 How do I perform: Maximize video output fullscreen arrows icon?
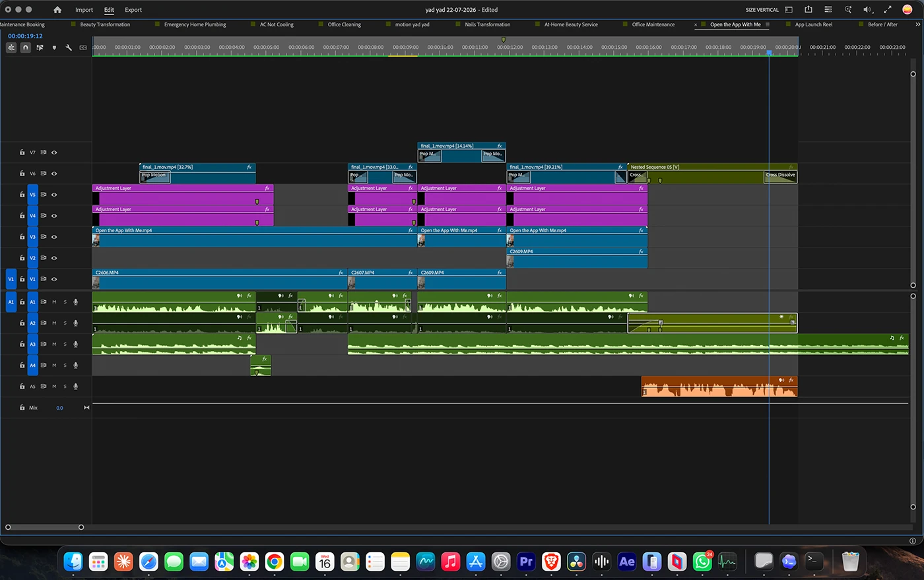(x=888, y=10)
